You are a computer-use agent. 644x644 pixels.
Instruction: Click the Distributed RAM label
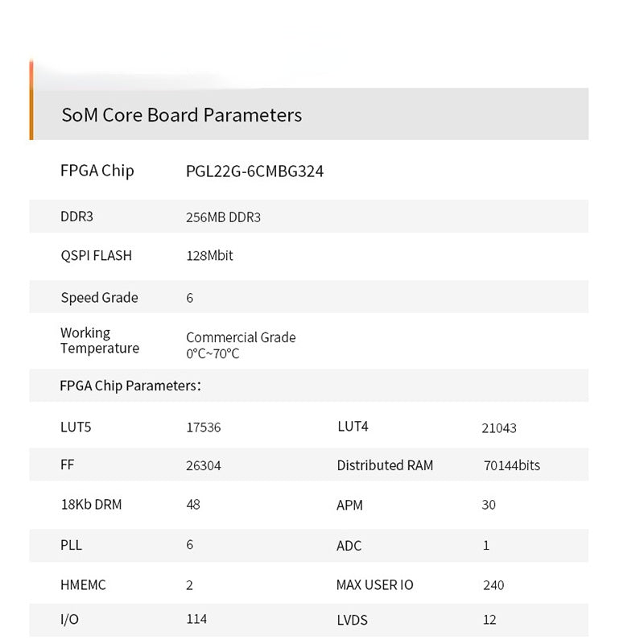click(x=385, y=465)
